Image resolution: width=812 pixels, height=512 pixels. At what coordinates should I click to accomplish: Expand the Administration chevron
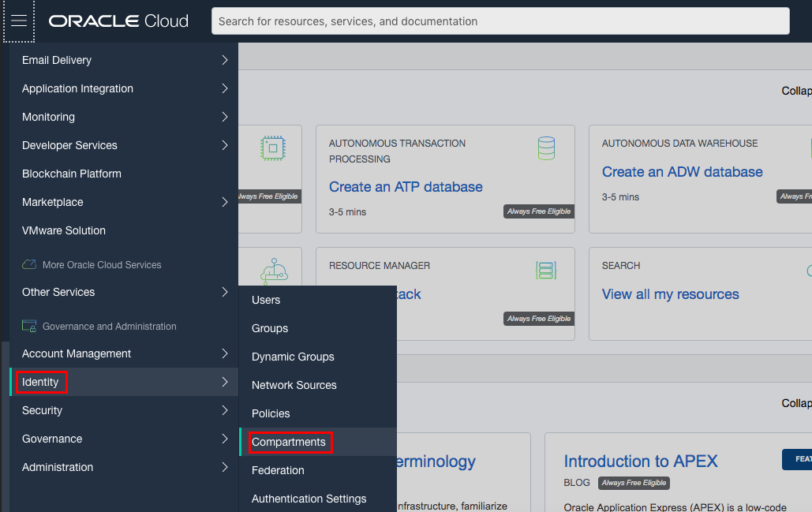(225, 467)
